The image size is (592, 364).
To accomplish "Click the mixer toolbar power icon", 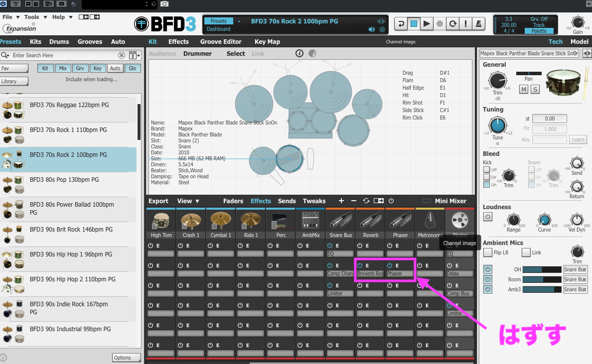I will [x=391, y=201].
